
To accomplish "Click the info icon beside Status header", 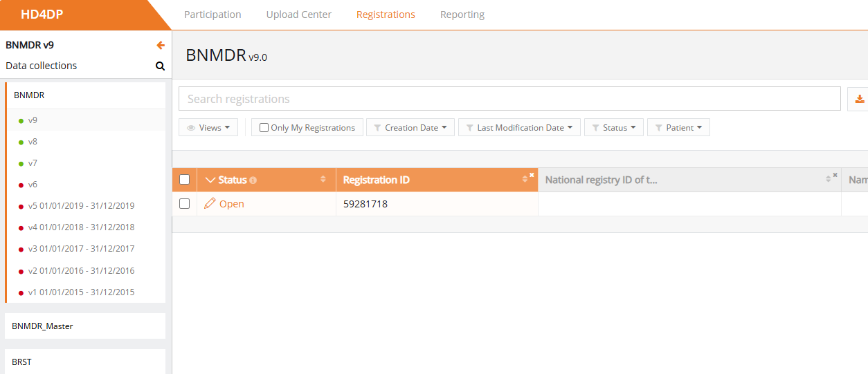I will tap(253, 180).
